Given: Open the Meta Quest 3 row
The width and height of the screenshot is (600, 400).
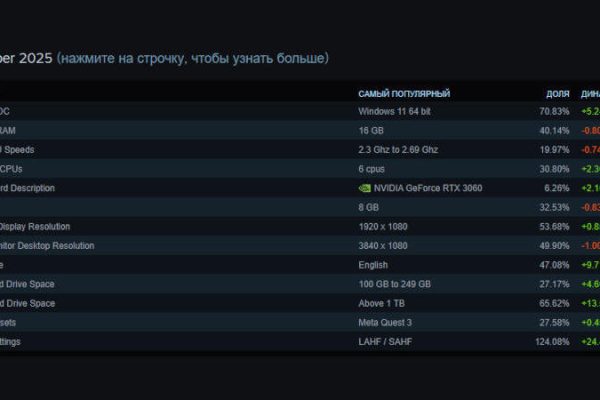Looking at the screenshot, I should tap(387, 322).
